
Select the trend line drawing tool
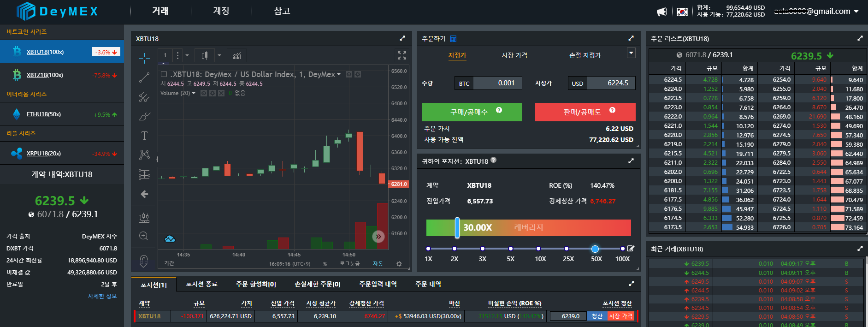144,77
